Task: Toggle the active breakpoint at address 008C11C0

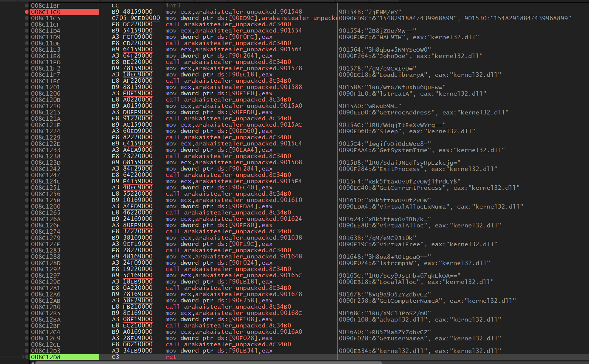Action: pyautogui.click(x=27, y=12)
